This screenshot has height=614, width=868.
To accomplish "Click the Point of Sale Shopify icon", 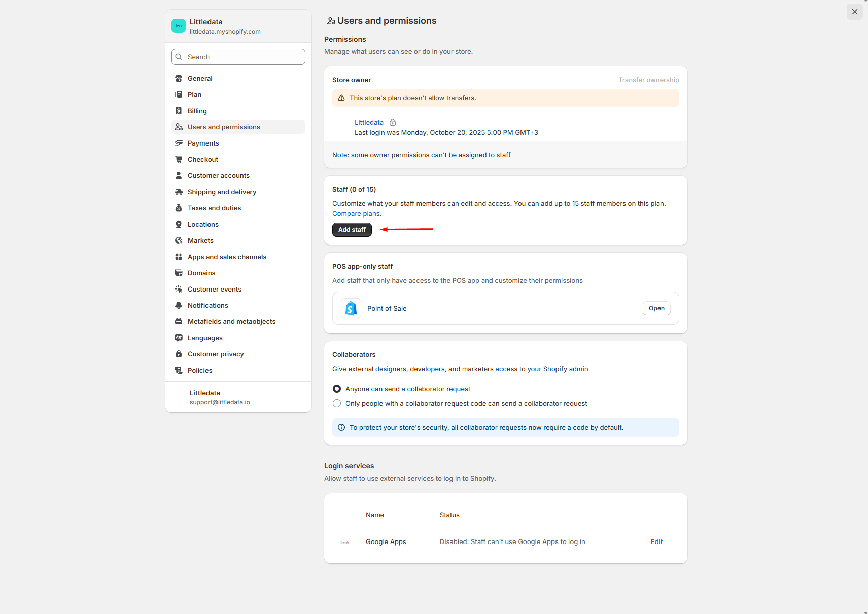I will pyautogui.click(x=351, y=308).
